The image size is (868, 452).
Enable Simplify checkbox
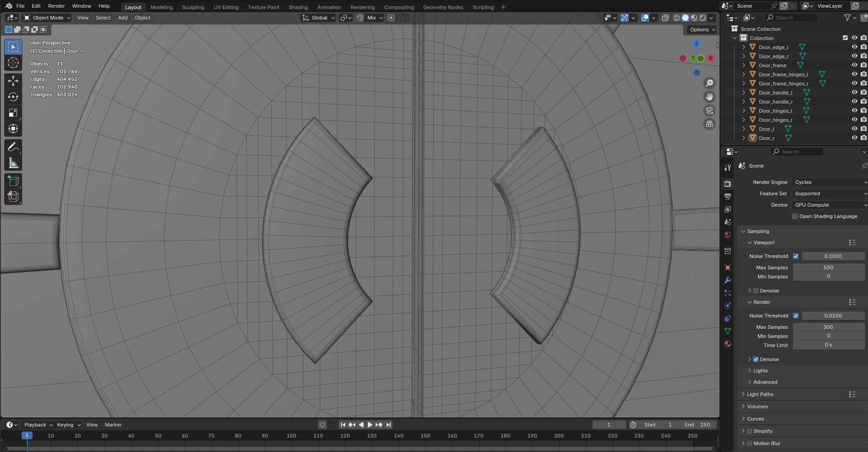749,431
